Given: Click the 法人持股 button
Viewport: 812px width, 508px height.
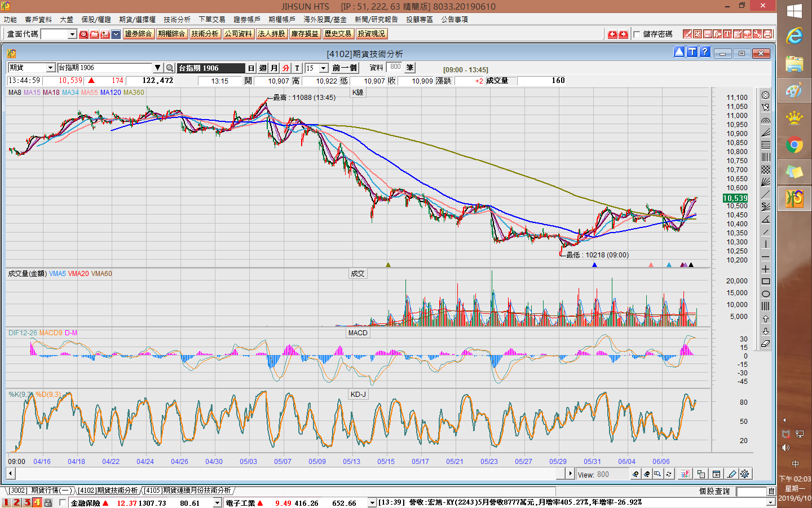Looking at the screenshot, I should coord(271,34).
